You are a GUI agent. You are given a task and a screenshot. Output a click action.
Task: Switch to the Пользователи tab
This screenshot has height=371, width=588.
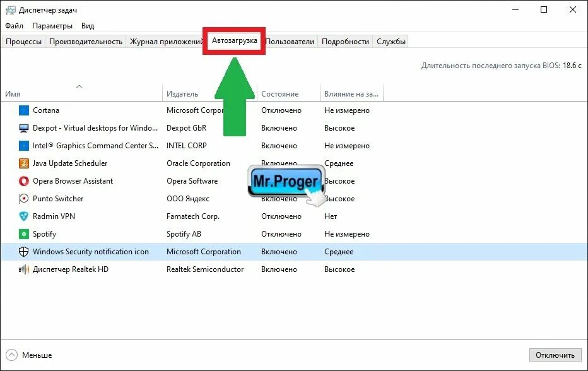(290, 42)
